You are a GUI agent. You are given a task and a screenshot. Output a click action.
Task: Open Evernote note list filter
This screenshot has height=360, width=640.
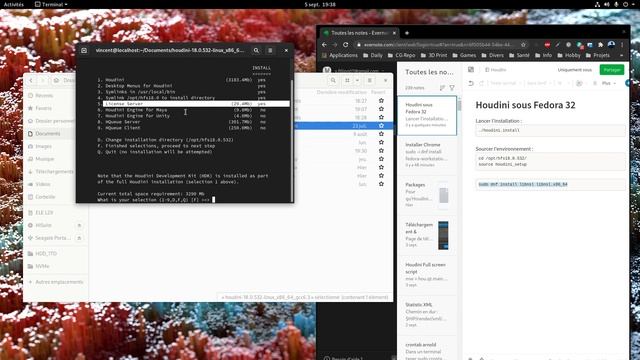(x=452, y=88)
